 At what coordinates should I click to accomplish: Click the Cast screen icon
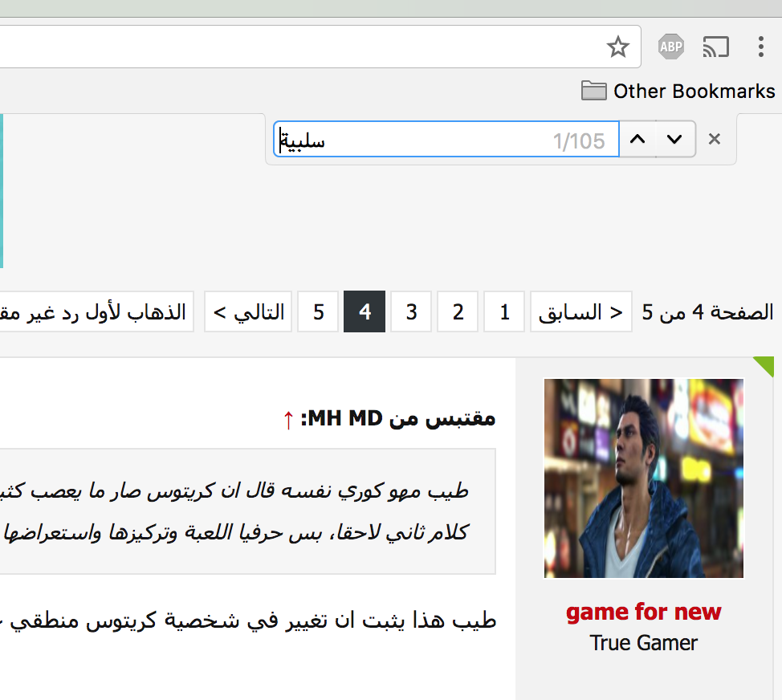[715, 47]
